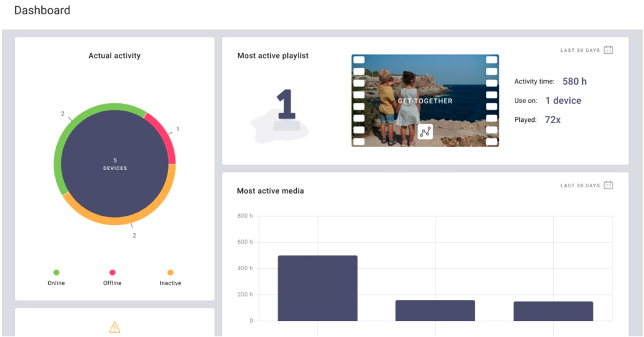Screen dimensions: 644x337
Task: Open the Get-Together playlist thumbnail
Action: [x=425, y=101]
